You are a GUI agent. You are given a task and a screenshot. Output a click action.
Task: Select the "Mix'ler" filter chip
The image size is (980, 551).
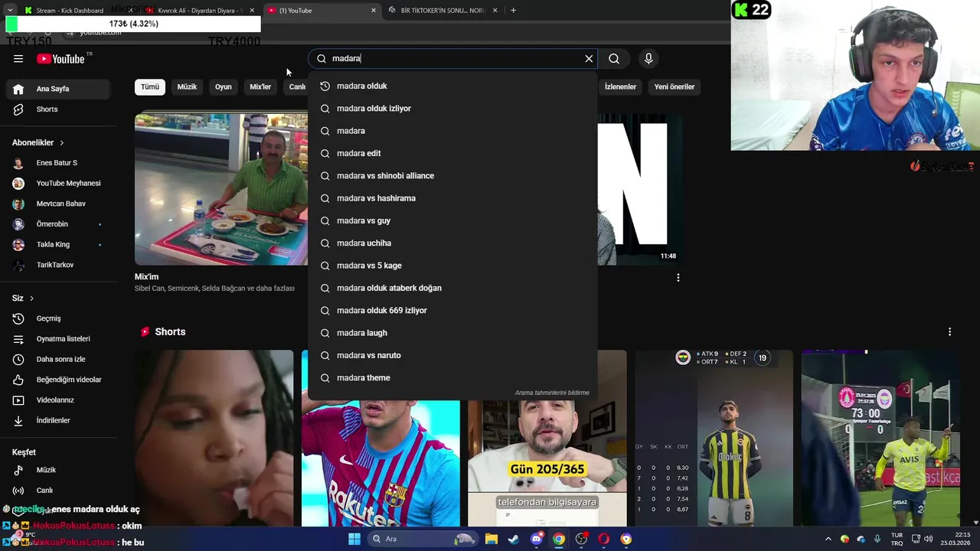[260, 87]
